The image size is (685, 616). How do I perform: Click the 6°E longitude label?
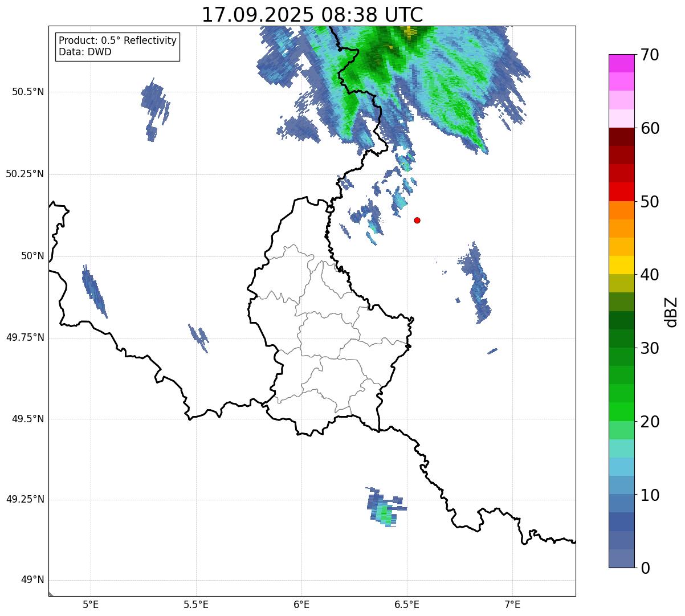301,604
